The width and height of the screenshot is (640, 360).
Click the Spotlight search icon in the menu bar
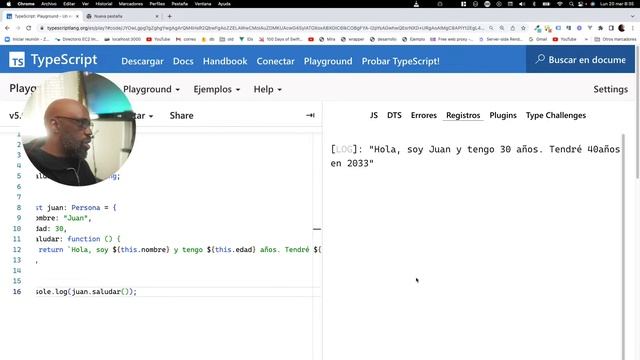tap(571, 4)
